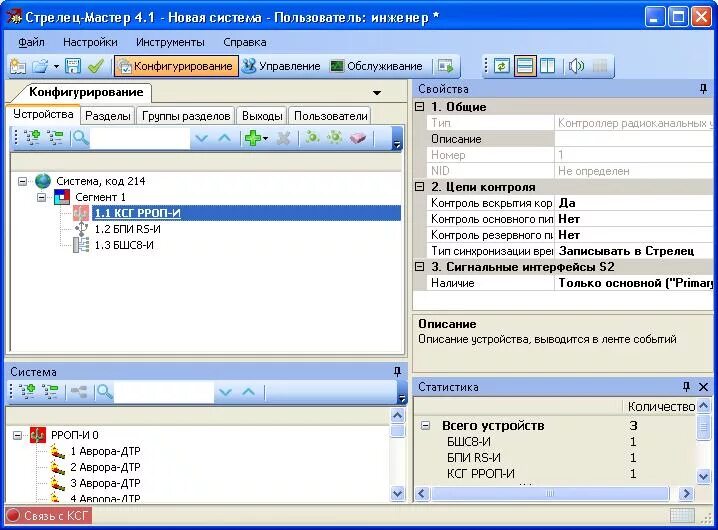Open the Справка menu
Viewport: 718px width, 530px height.
tap(245, 42)
